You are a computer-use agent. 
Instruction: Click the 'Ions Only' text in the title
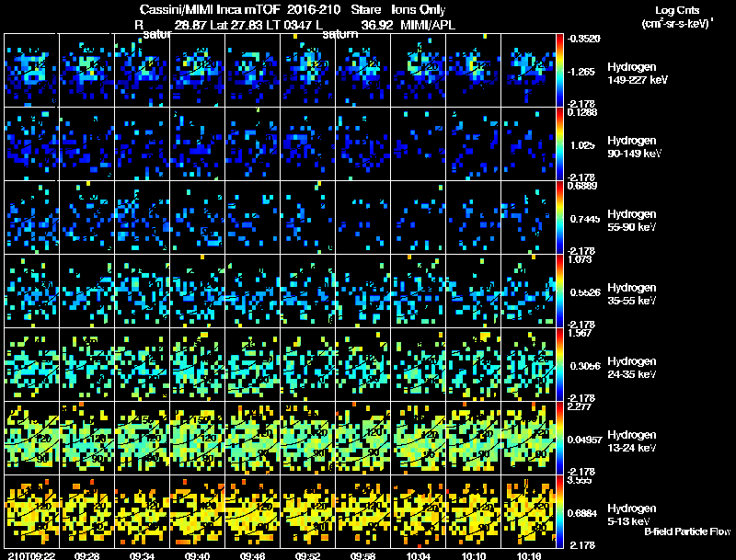(x=419, y=10)
